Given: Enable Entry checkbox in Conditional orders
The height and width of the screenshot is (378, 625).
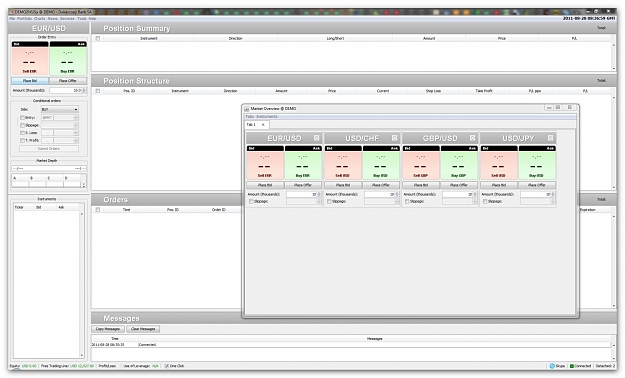Looking at the screenshot, I should coord(22,118).
